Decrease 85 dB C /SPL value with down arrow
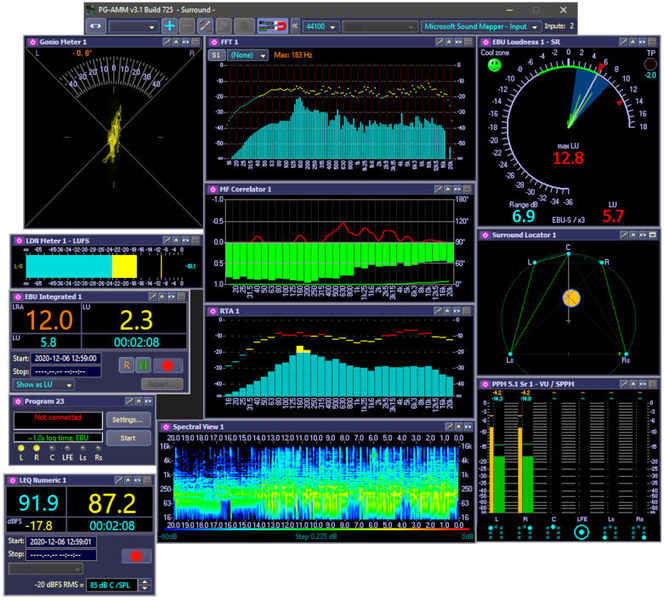Image resolution: width=664 pixels, height=600 pixels. pyautogui.click(x=145, y=588)
